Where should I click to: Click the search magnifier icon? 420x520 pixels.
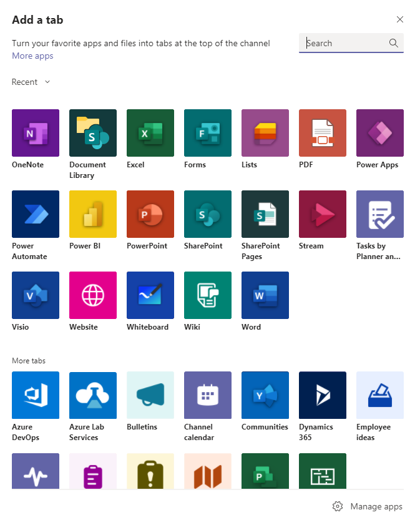click(394, 43)
